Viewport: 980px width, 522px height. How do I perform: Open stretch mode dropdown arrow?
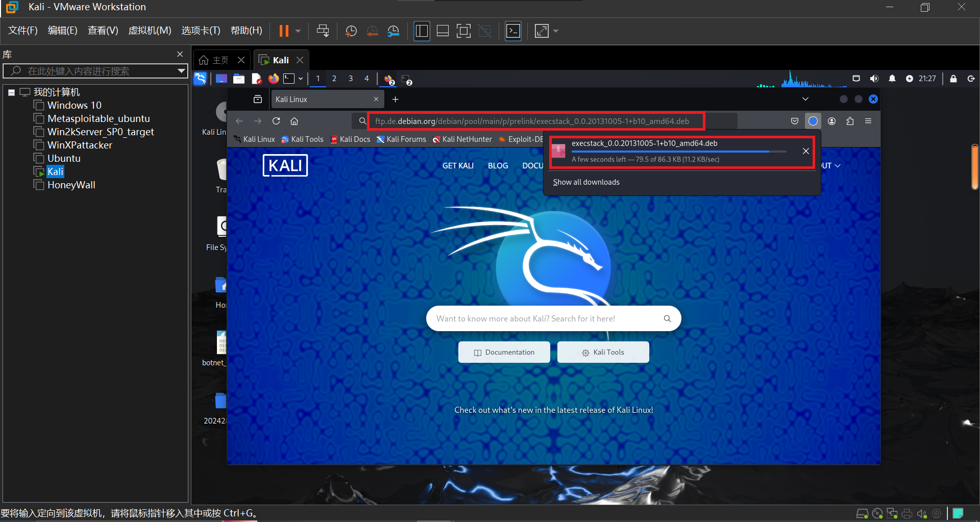click(x=556, y=31)
